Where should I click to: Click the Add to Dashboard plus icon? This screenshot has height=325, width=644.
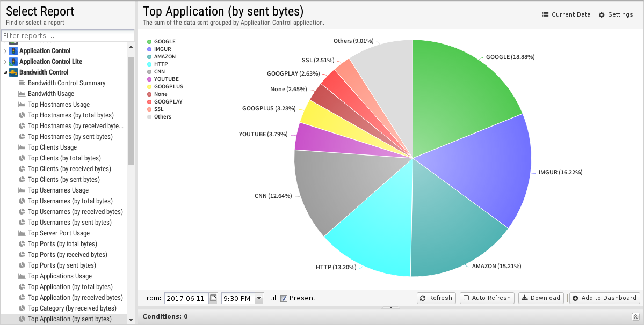pyautogui.click(x=575, y=298)
